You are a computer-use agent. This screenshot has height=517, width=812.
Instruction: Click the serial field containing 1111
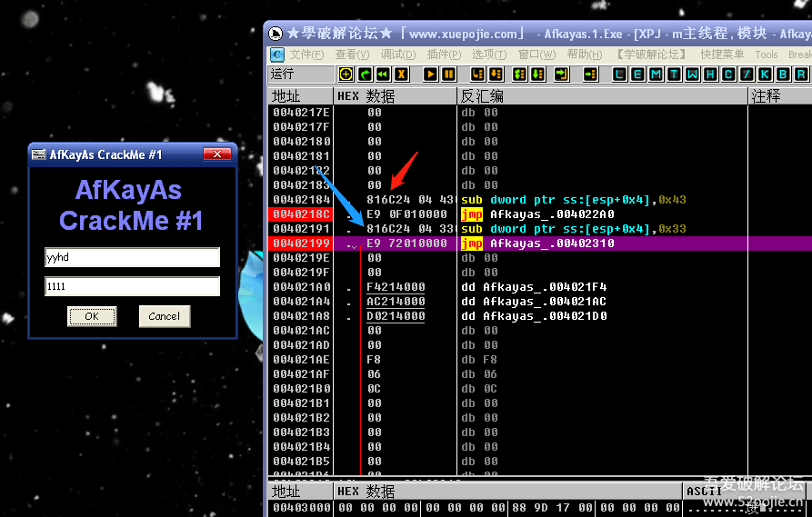(132, 287)
